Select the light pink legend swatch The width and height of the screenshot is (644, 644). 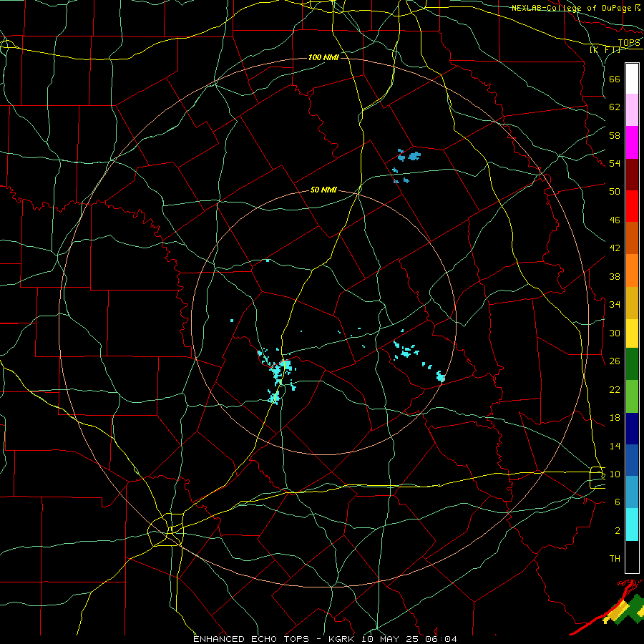point(632,109)
